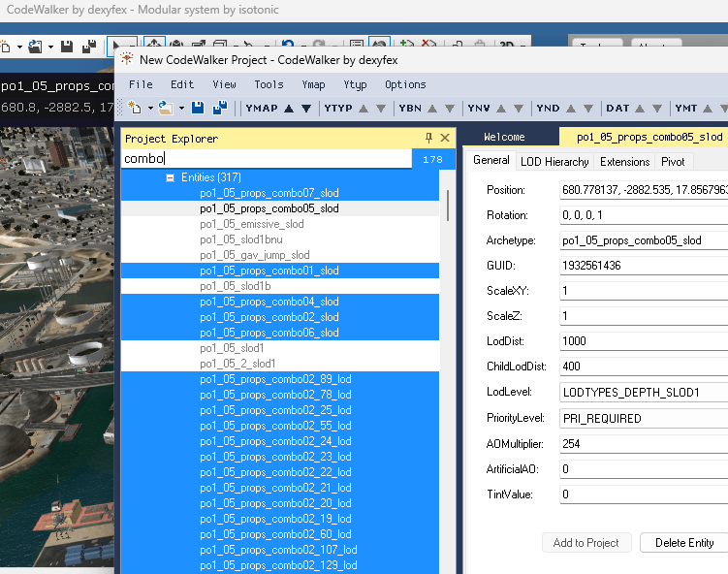728x574 pixels.
Task: Click the TintValue field
Action: pos(644,494)
